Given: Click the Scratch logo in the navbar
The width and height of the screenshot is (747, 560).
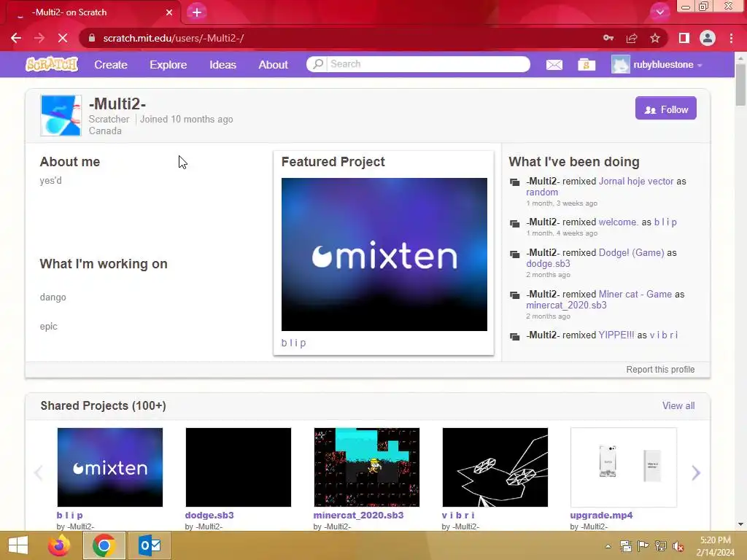Looking at the screenshot, I should tap(52, 64).
